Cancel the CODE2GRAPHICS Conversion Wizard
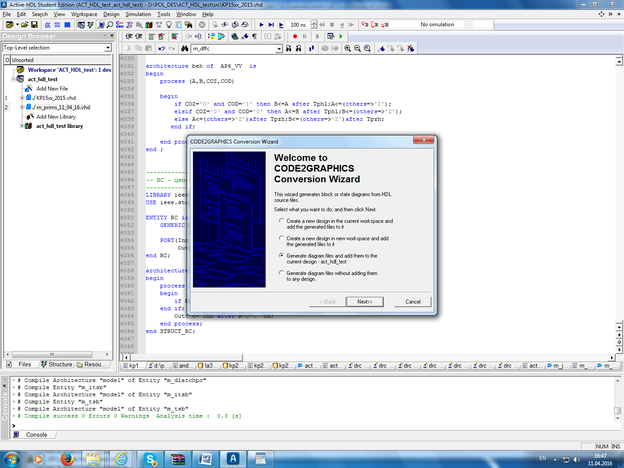The image size is (624, 468). point(412,301)
